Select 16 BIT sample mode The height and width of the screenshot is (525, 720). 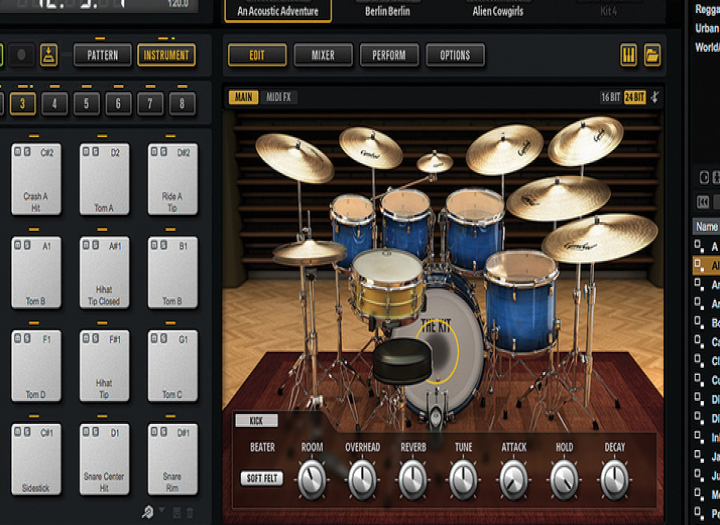tap(610, 97)
